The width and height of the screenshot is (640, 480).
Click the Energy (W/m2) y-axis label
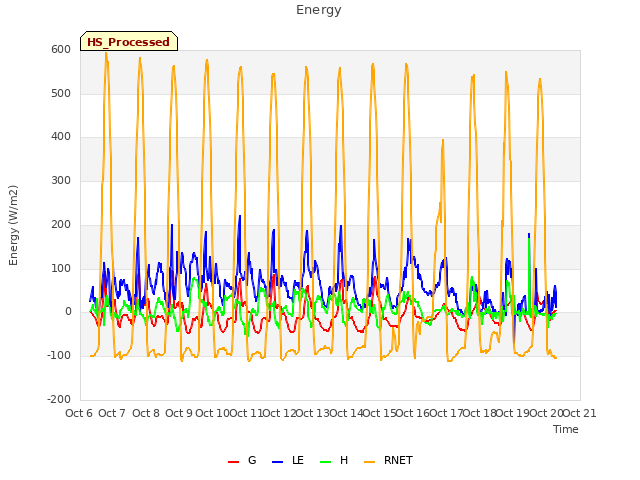(x=13, y=225)
